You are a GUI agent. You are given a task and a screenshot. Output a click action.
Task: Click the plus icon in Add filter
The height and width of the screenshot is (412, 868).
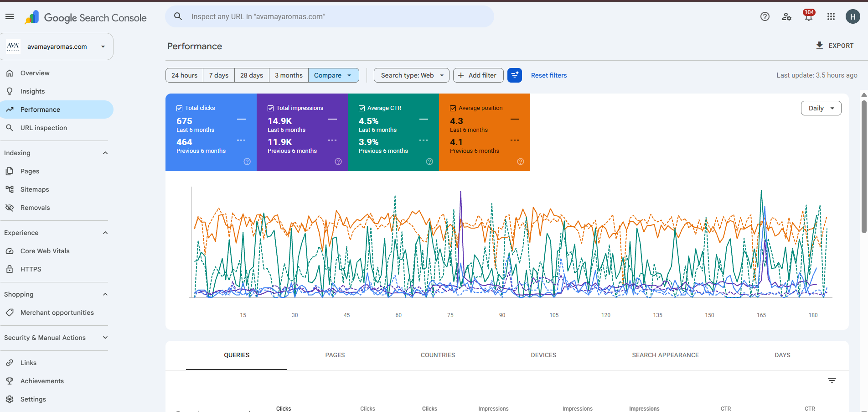tap(461, 75)
